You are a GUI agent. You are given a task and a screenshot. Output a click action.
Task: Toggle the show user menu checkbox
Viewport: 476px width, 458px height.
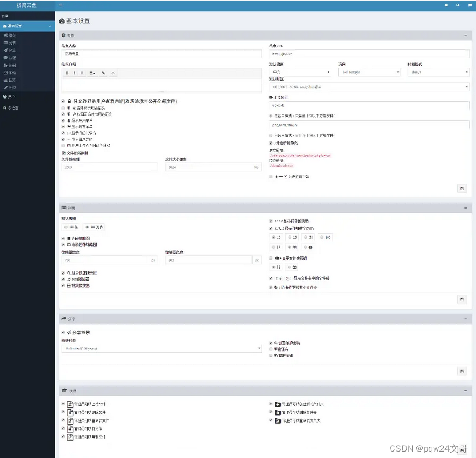63,120
